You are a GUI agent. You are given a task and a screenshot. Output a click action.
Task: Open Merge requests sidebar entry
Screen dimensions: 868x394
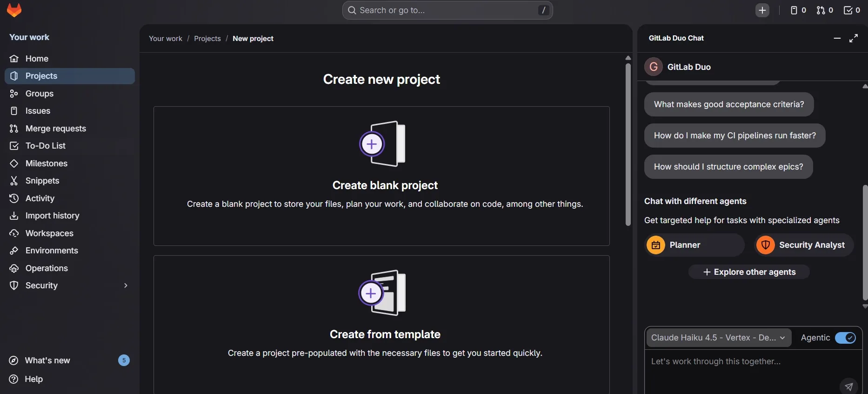pos(70,129)
